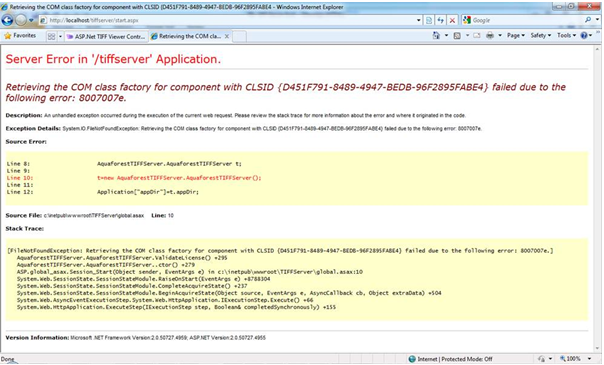
Task: Click the Version Information line text
Action: click(136, 338)
